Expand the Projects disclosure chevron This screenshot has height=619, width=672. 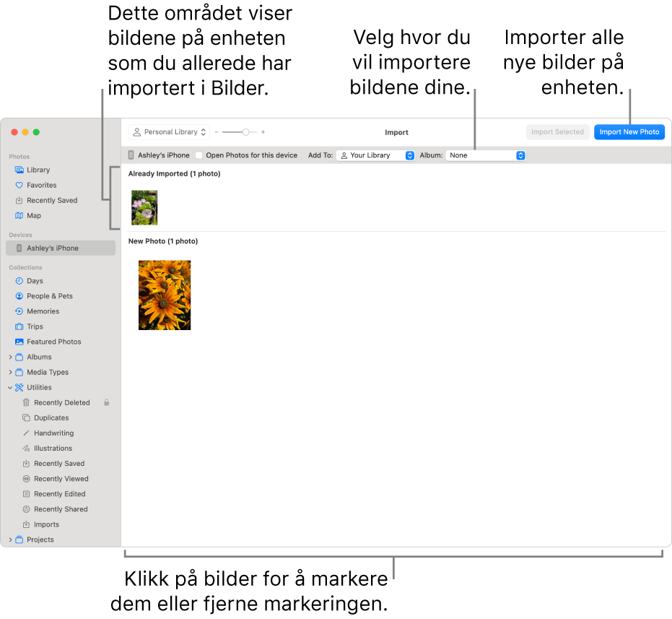(x=10, y=540)
